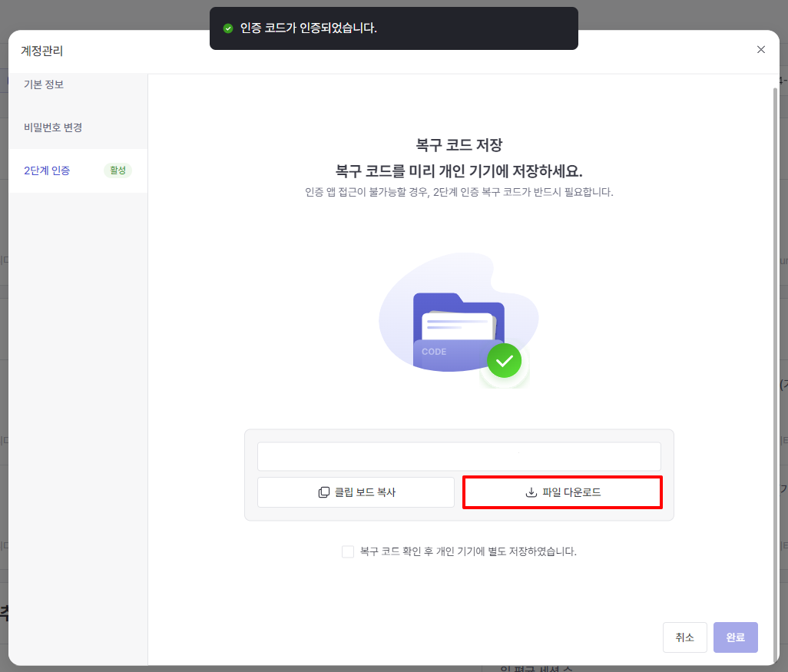Click the 활성 status badge
This screenshot has width=788, height=672.
click(x=118, y=170)
